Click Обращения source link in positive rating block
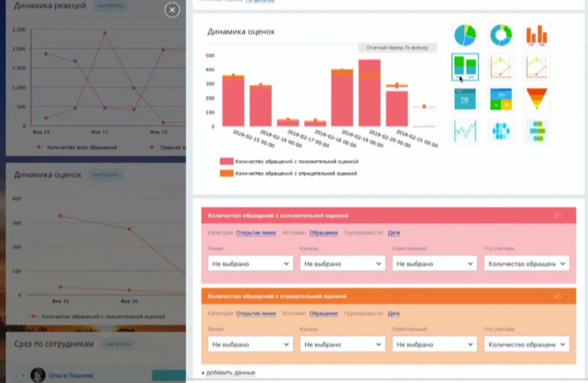 pyautogui.click(x=323, y=233)
